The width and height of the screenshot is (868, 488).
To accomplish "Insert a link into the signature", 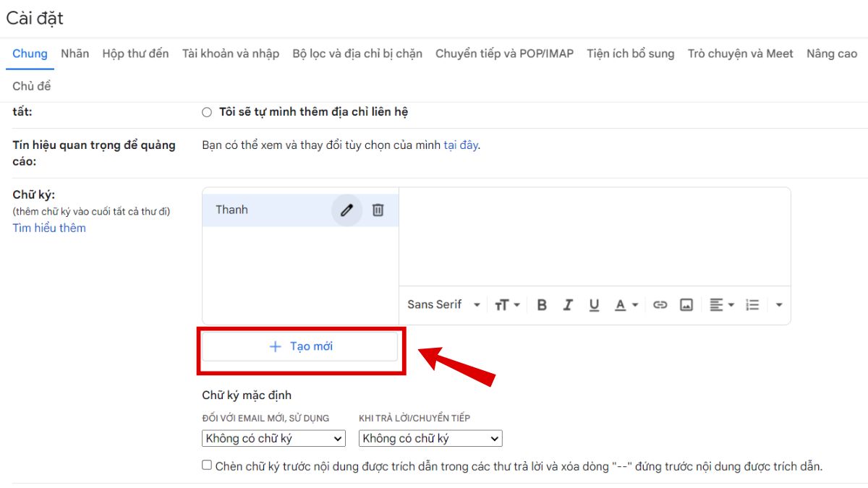I will coord(660,305).
